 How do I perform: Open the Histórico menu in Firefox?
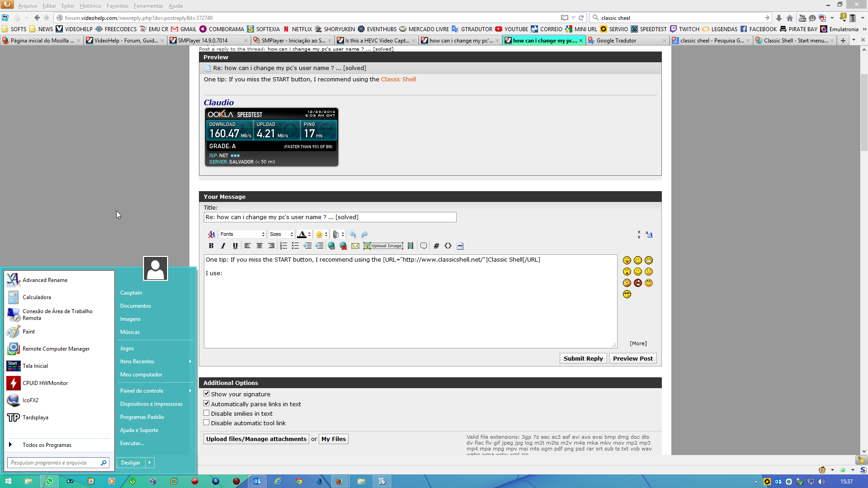coord(90,6)
